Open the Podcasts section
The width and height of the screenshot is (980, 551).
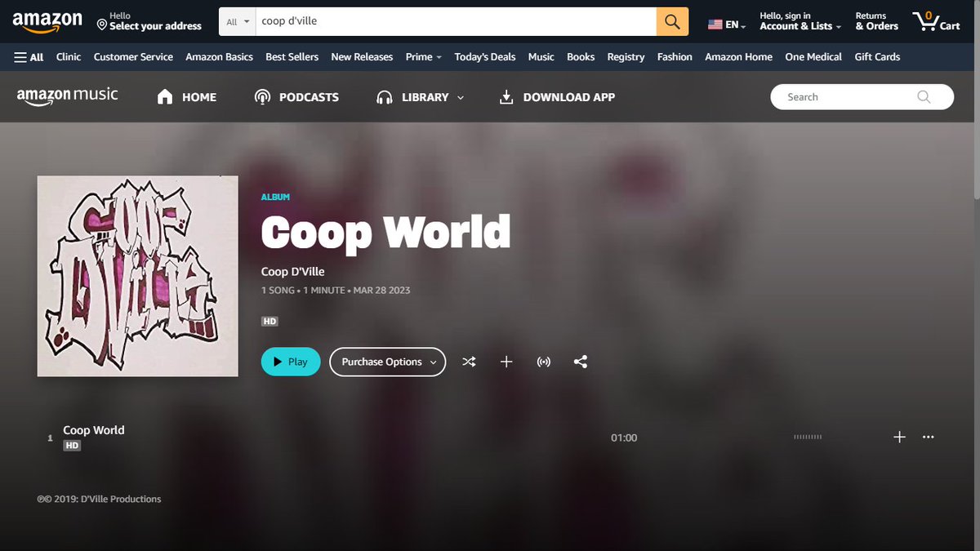tap(296, 97)
